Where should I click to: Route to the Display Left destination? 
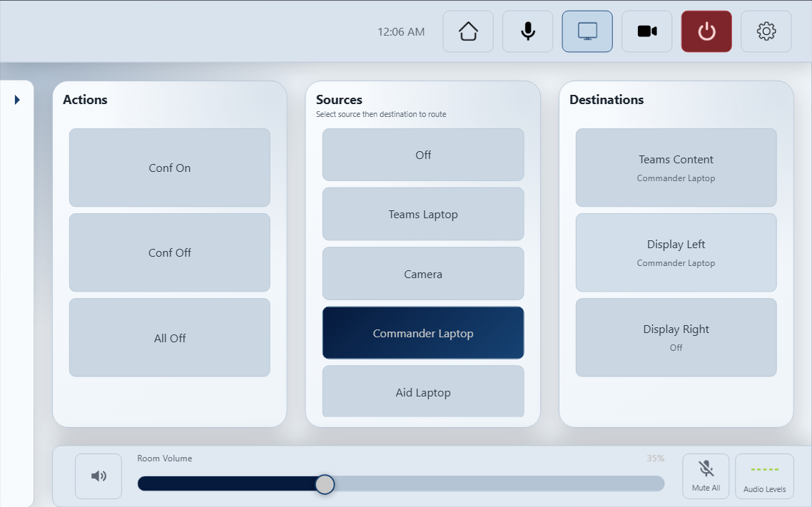tap(676, 252)
